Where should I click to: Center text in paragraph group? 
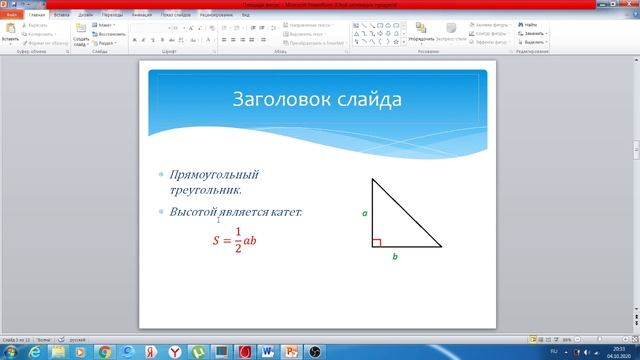tap(233, 40)
